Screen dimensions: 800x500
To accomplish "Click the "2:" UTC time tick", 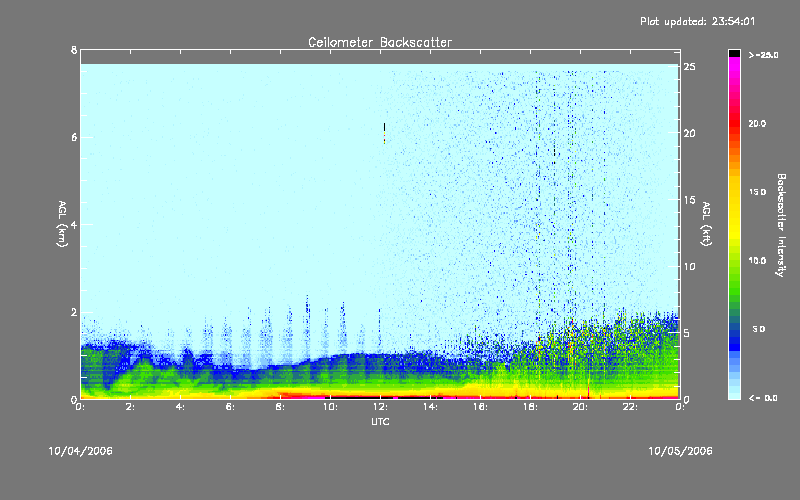I will click(x=131, y=407).
